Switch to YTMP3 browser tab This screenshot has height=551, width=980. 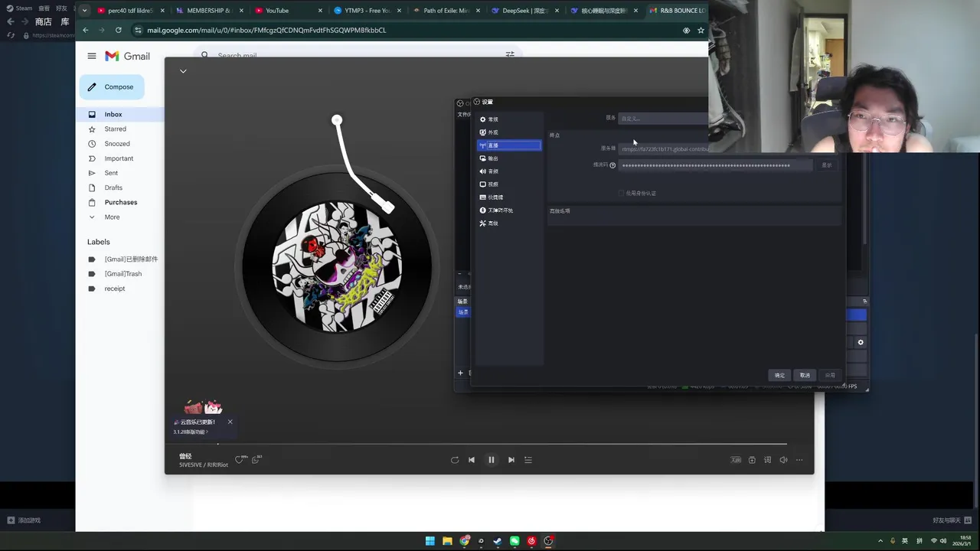tap(367, 11)
